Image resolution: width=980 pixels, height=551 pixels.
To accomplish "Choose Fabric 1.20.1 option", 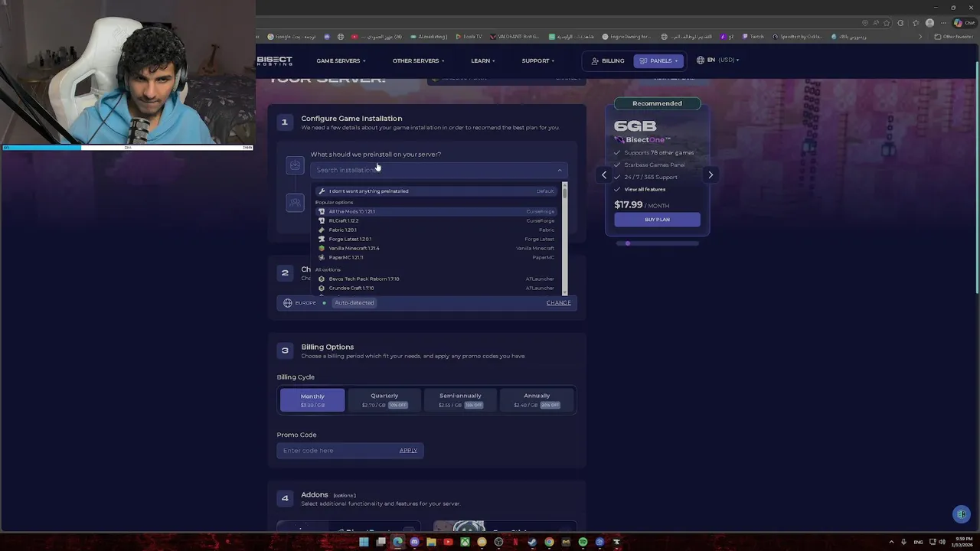I will point(437,230).
